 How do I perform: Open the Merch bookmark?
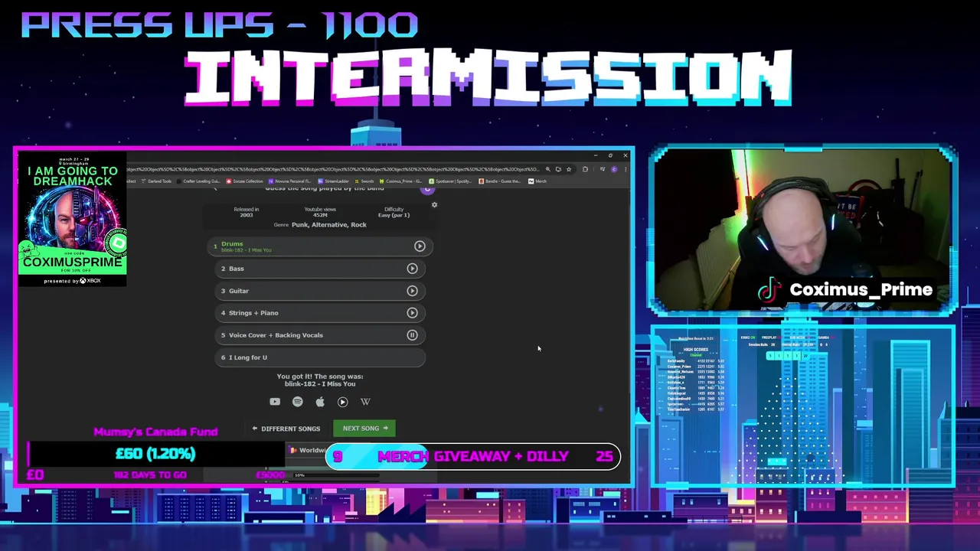[537, 181]
